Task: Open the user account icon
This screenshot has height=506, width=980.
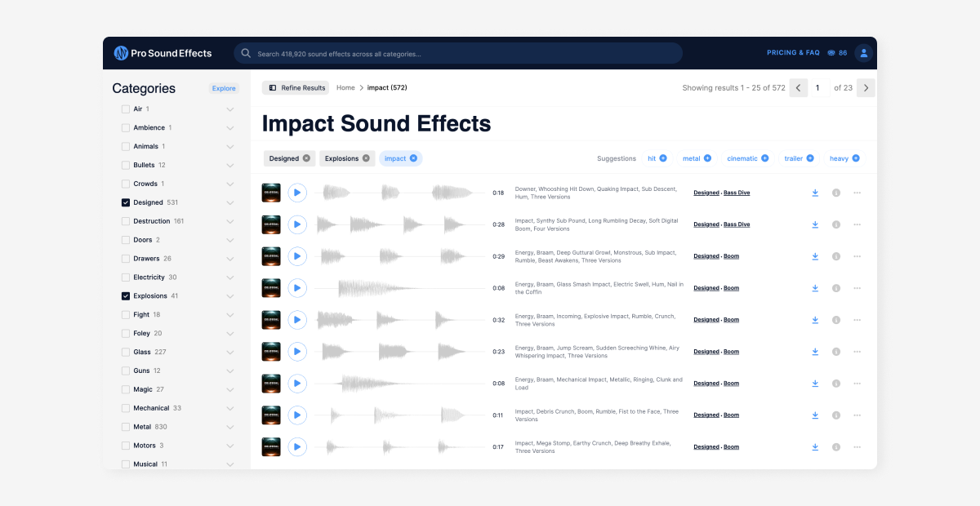Action: 863,52
